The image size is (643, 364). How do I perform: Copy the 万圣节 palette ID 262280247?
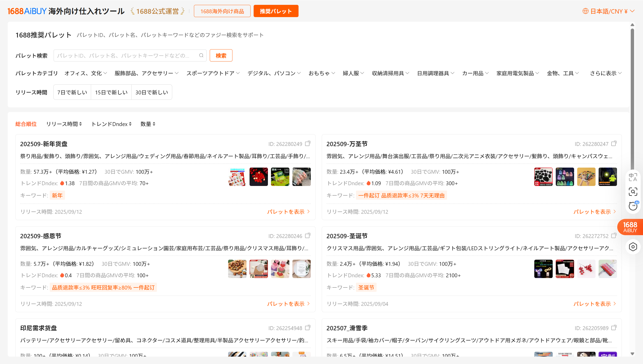coord(614,144)
